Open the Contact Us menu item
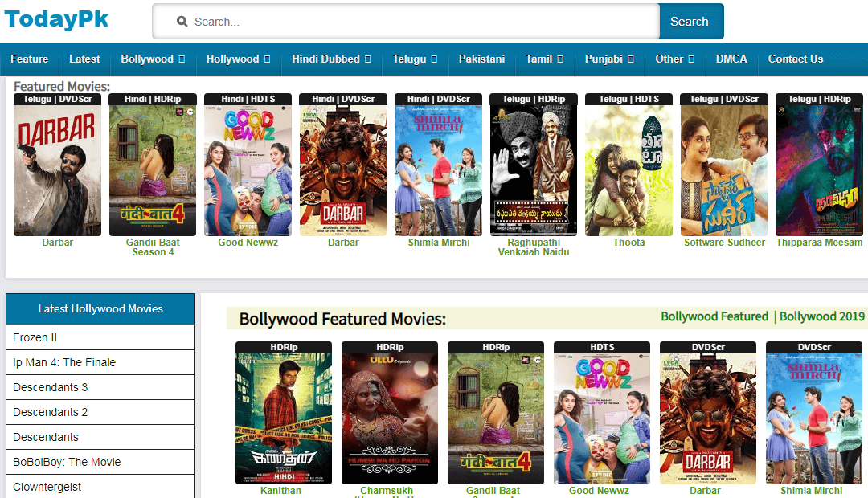The height and width of the screenshot is (498, 868). [796, 59]
